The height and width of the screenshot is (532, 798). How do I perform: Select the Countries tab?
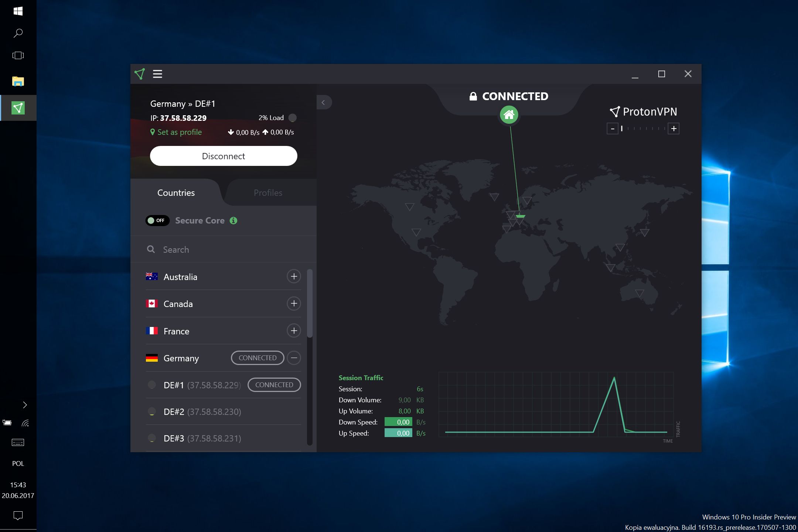[176, 193]
